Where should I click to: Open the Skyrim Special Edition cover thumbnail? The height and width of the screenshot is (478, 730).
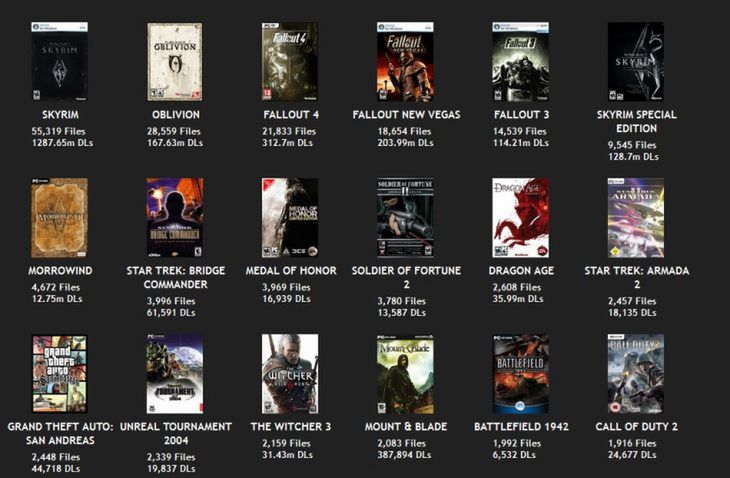click(636, 61)
